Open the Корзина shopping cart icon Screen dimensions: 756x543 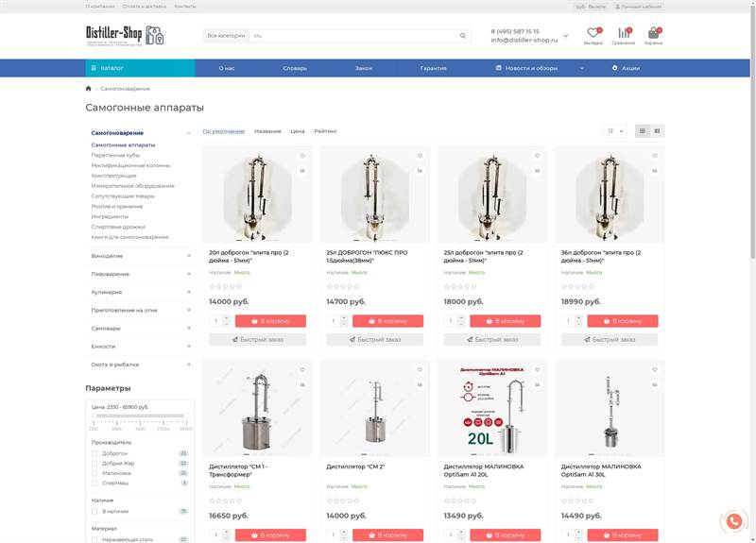coord(653,33)
